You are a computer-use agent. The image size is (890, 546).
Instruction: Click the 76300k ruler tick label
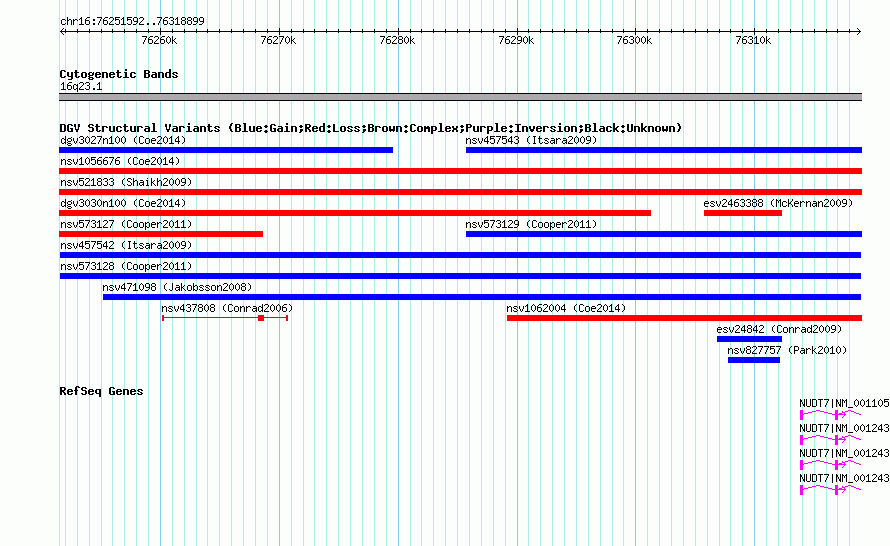tap(635, 40)
